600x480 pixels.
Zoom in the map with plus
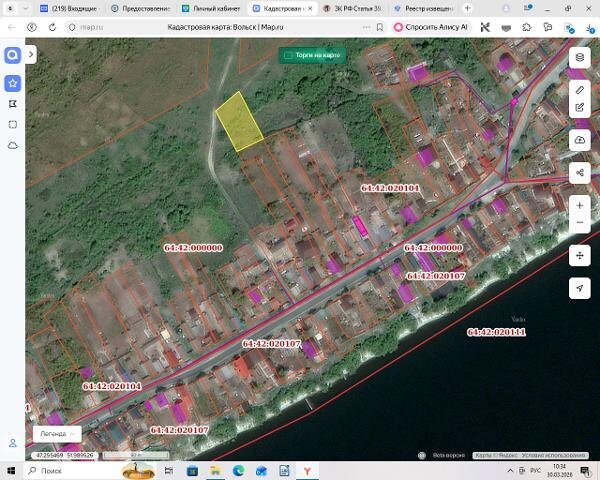point(579,206)
